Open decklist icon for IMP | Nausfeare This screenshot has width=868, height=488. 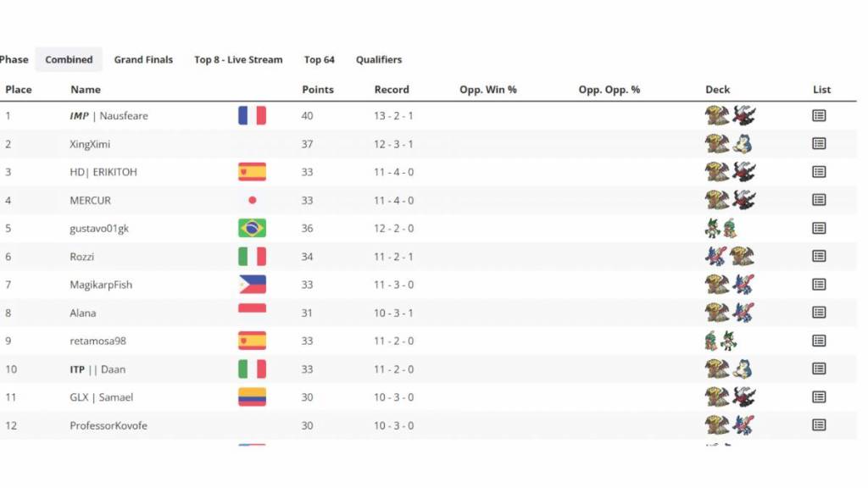click(819, 115)
